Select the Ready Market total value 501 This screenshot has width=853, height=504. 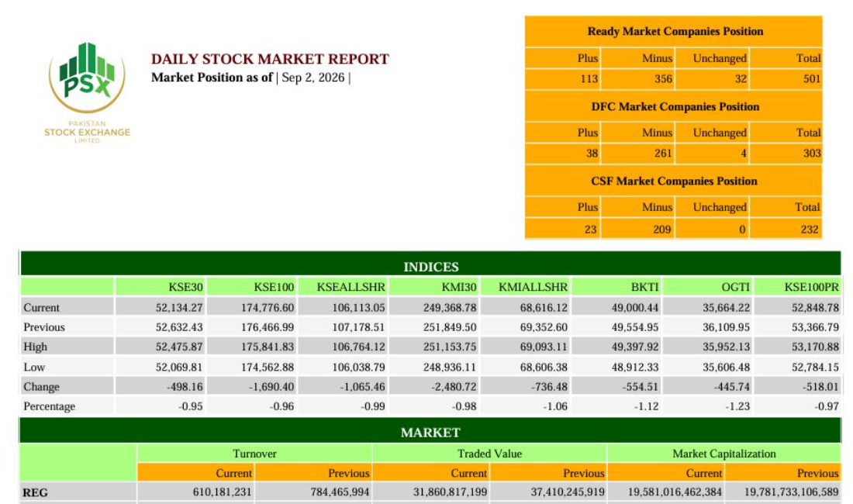812,79
